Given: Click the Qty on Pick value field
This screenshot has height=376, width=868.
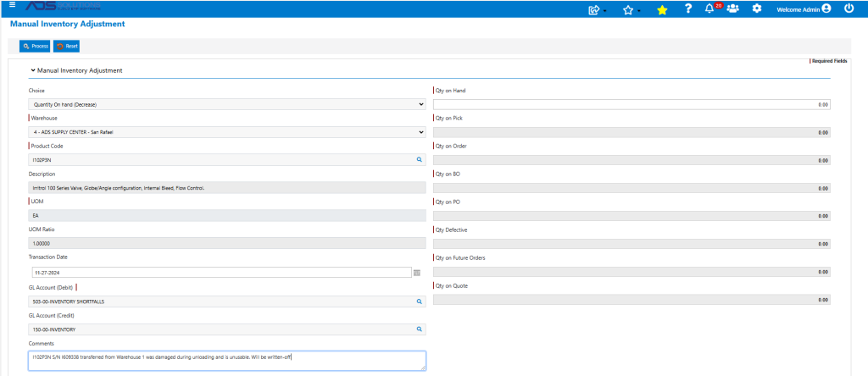Looking at the screenshot, I should coord(632,133).
